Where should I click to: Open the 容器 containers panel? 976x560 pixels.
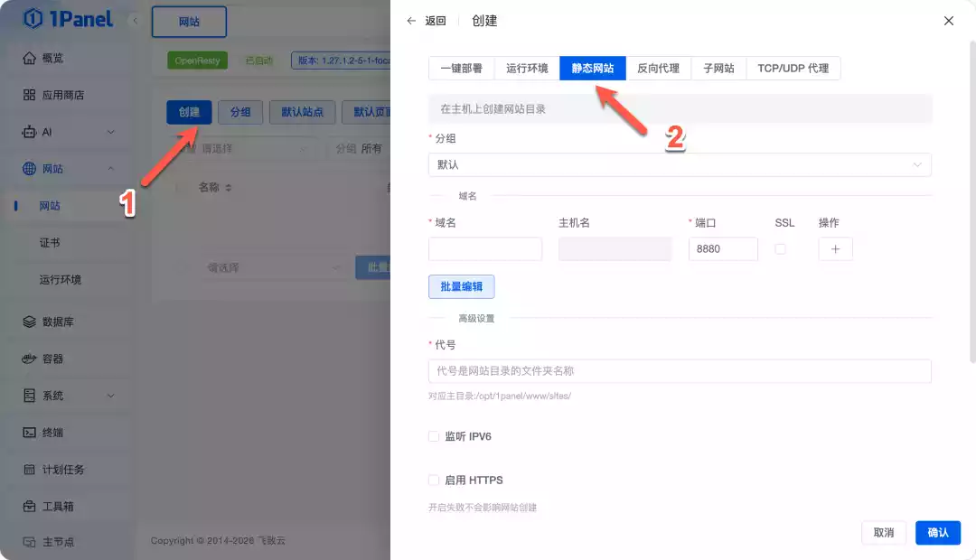coord(52,359)
